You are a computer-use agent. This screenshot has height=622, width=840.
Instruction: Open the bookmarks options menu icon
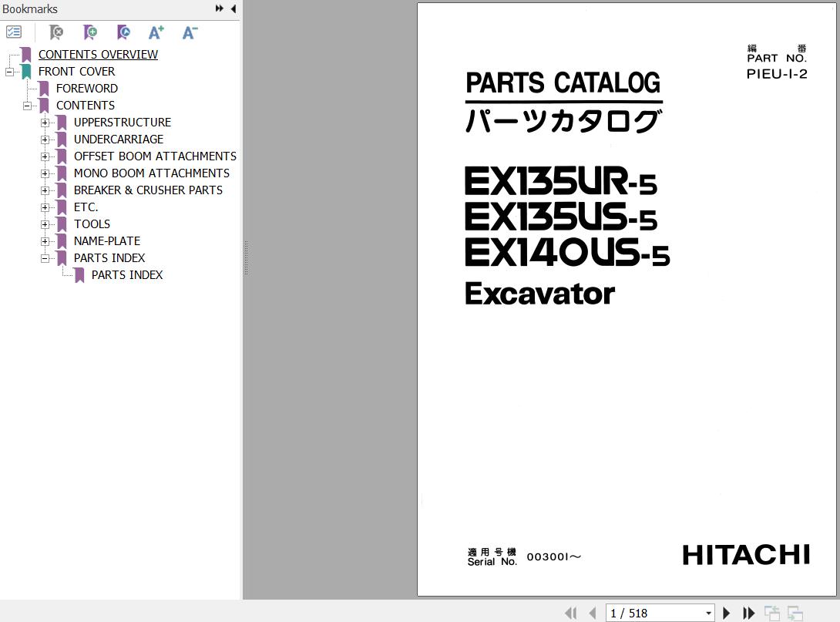pos(13,32)
